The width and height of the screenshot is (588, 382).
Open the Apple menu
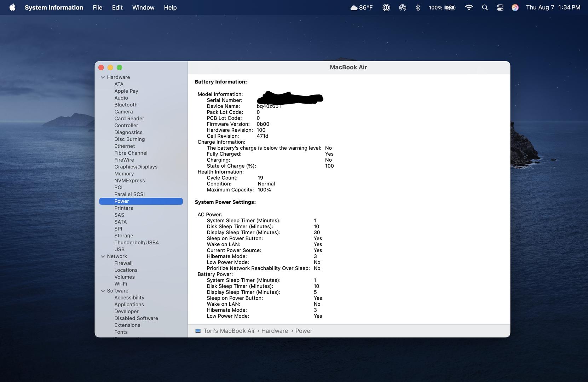[12, 7]
